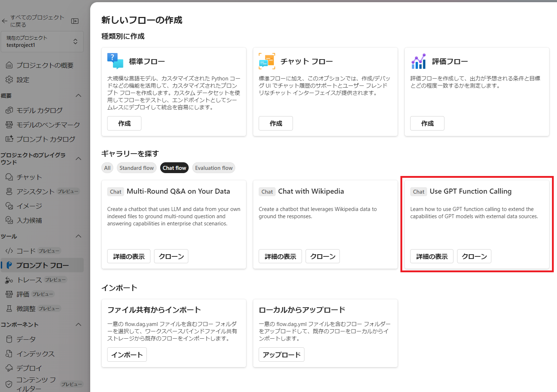Collapse the sidebar with the panel icon
The height and width of the screenshot is (392, 557).
[x=75, y=21]
